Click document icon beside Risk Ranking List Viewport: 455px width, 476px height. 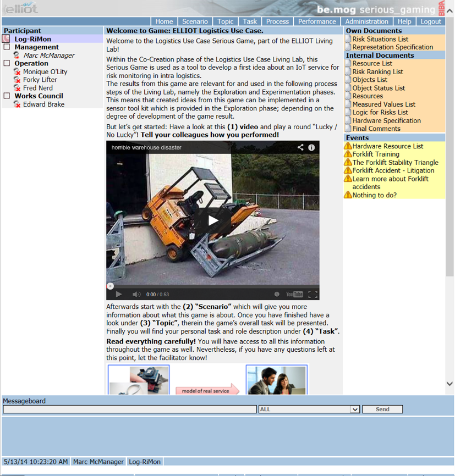pyautogui.click(x=348, y=72)
